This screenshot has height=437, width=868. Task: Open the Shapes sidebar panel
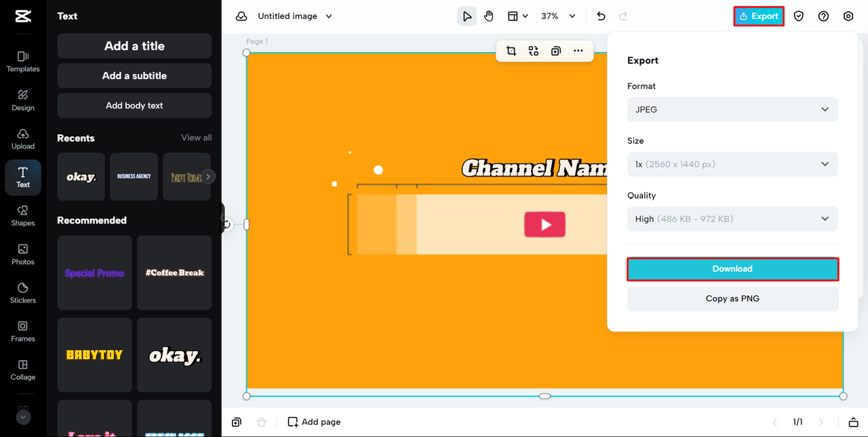tap(23, 215)
